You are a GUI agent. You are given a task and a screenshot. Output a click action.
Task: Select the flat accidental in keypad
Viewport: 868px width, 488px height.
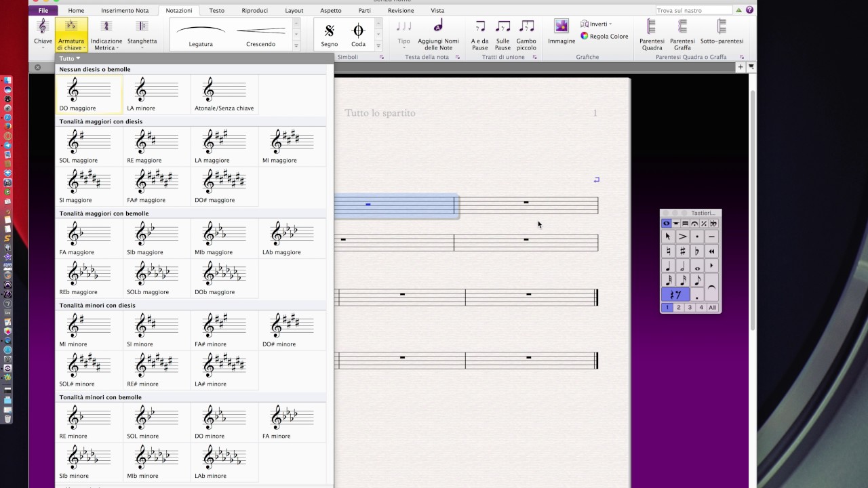(697, 251)
